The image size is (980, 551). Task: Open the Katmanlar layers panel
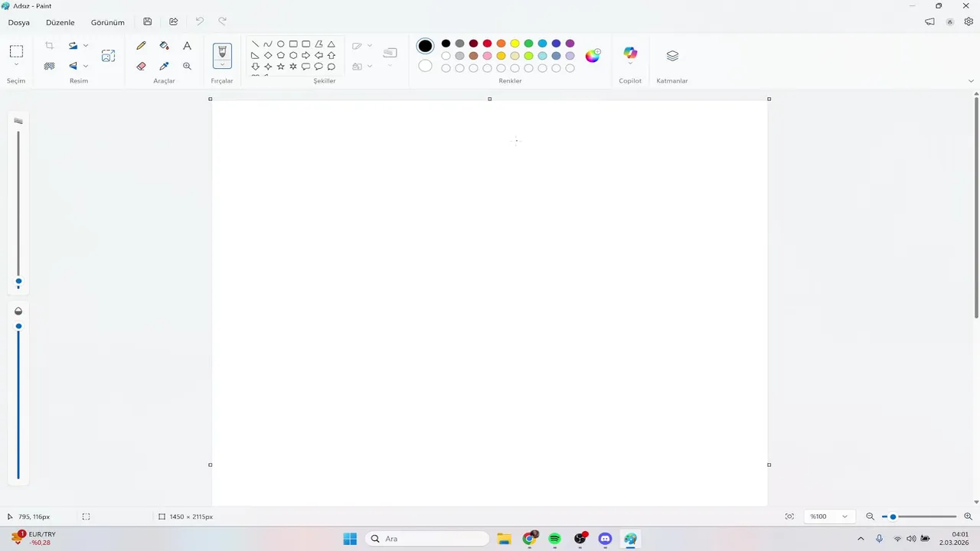point(672,56)
